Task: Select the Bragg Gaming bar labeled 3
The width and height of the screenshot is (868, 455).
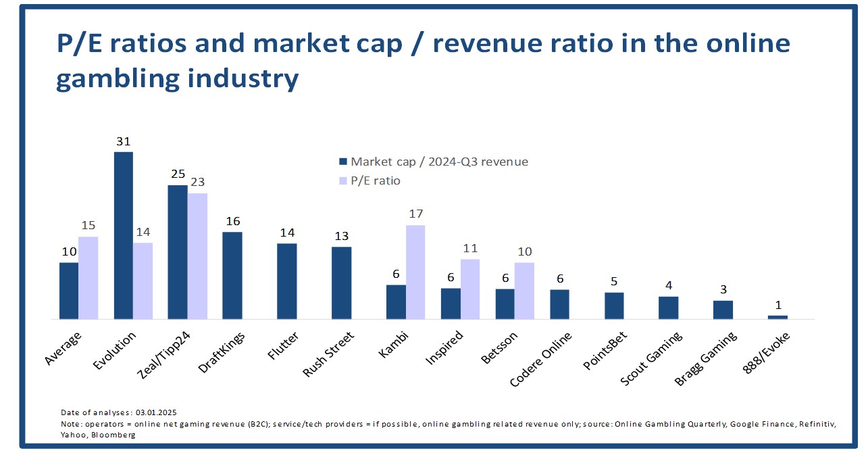Action: 723,310
